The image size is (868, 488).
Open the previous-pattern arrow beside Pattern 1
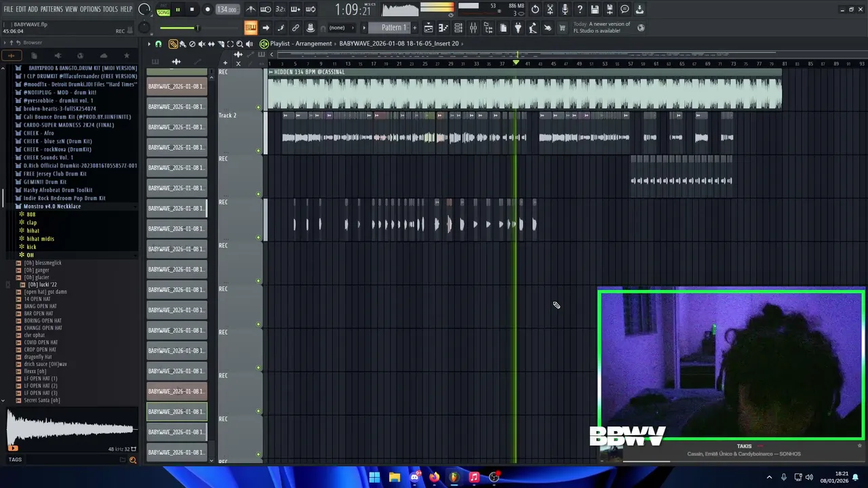point(364,28)
